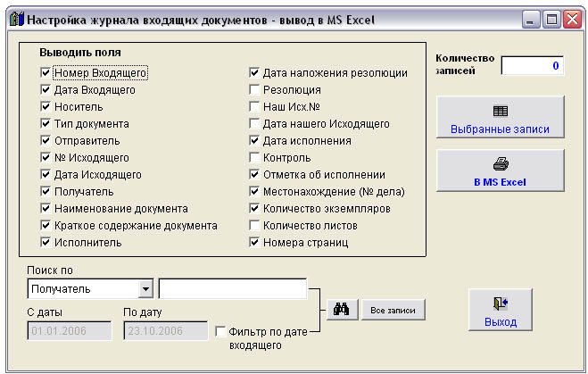Enable Наш Исх.№ checkbox
The image size is (588, 374).
(254, 106)
